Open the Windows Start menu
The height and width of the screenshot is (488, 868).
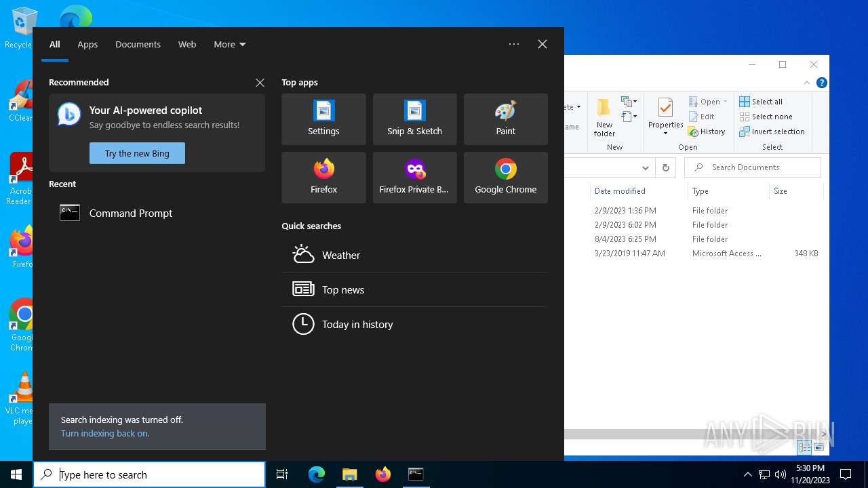pos(16,474)
